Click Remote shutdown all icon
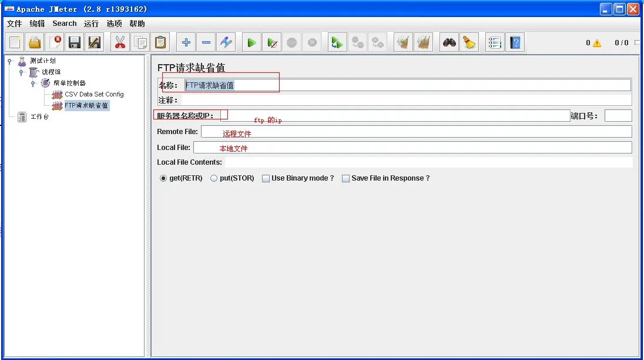This screenshot has width=644, height=360. (377, 42)
